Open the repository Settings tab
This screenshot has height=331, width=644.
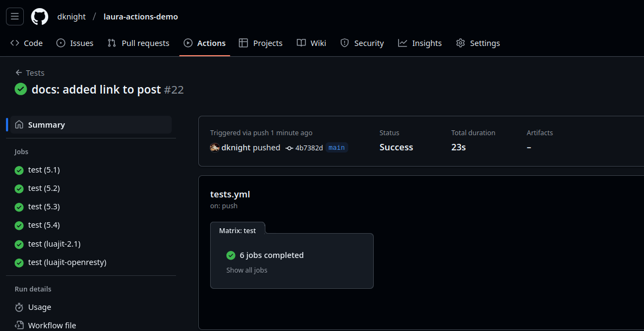click(478, 43)
